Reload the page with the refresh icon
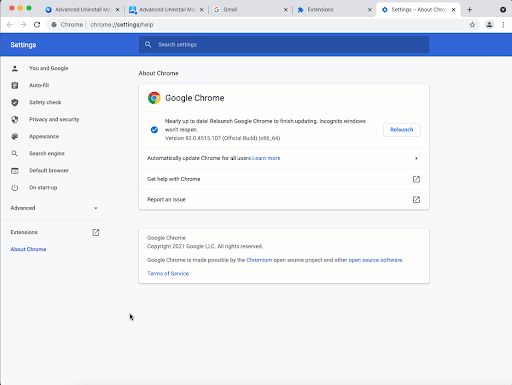512x385 pixels. pos(37,25)
